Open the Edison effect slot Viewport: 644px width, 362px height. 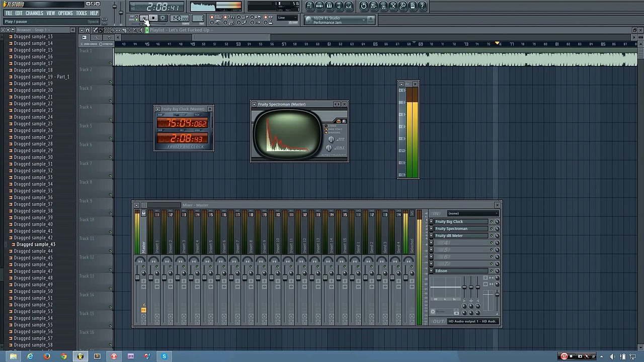click(461, 271)
